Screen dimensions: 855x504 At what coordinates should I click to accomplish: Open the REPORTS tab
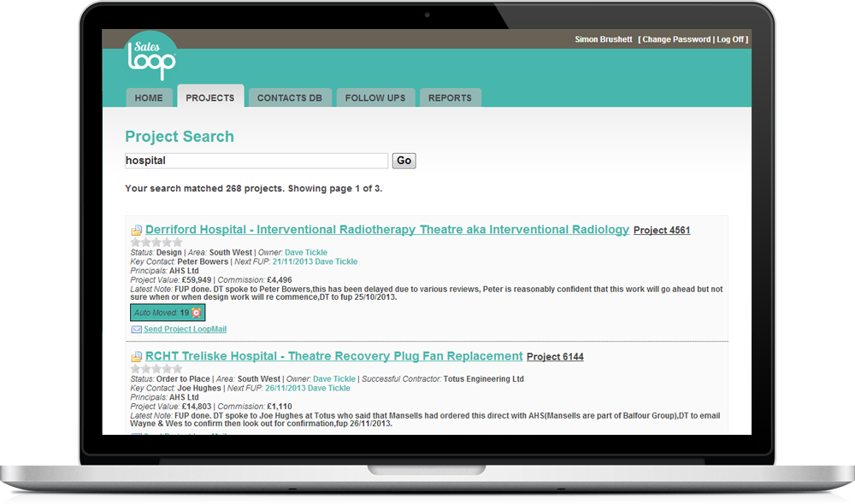pyautogui.click(x=450, y=97)
